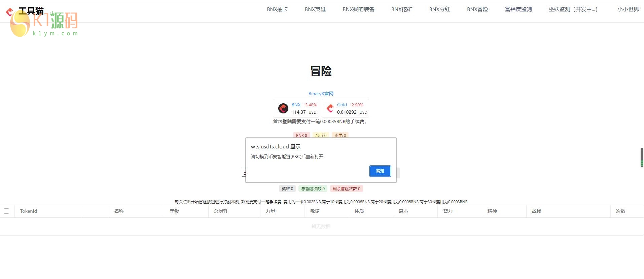Screen dimensions: 644x279
Task: Click the 暂无数据 empty table message
Action: point(321,226)
